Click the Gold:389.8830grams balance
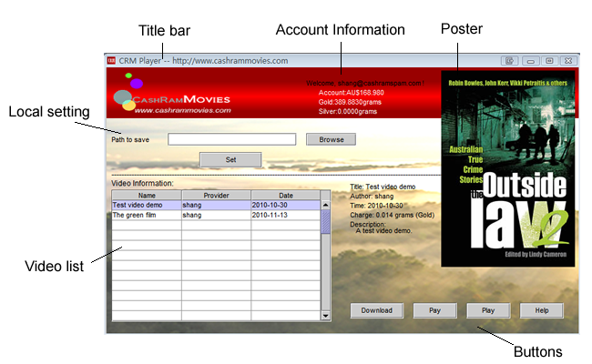This screenshot has width=592, height=364. (x=350, y=102)
